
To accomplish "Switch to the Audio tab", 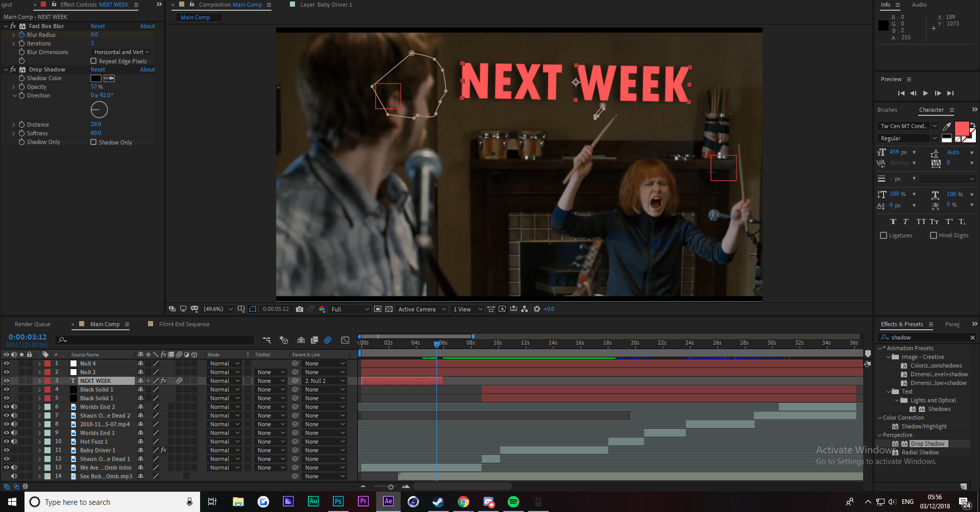I will click(x=919, y=5).
